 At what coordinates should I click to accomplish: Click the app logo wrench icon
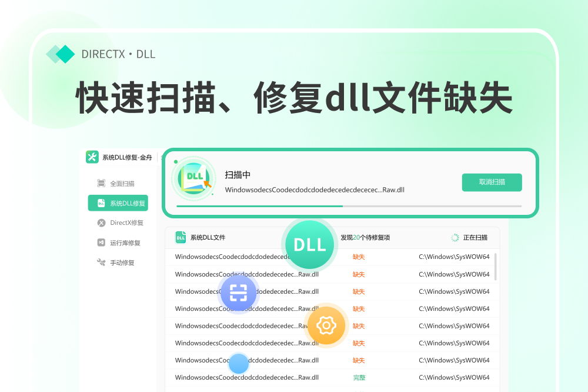pos(92,157)
